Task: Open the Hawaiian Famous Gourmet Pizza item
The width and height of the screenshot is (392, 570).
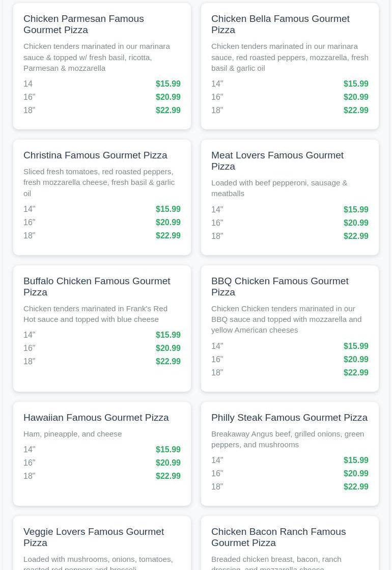Action: [x=96, y=417]
